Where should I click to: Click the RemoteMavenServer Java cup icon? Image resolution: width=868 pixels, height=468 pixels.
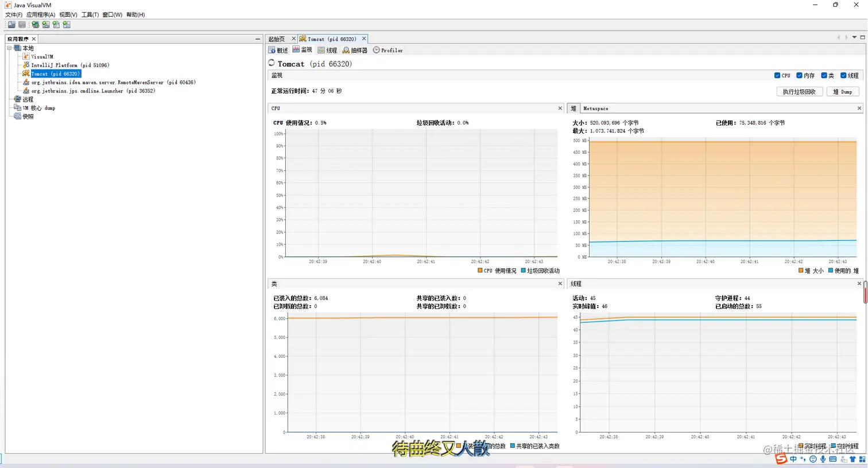(x=26, y=82)
